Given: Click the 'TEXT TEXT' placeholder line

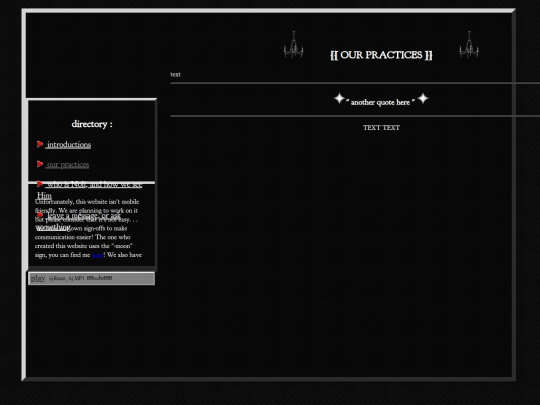Looking at the screenshot, I should [x=381, y=128].
